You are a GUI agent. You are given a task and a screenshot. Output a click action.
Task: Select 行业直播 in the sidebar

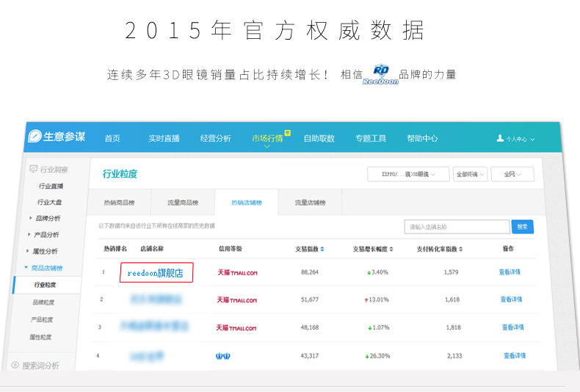(51, 186)
